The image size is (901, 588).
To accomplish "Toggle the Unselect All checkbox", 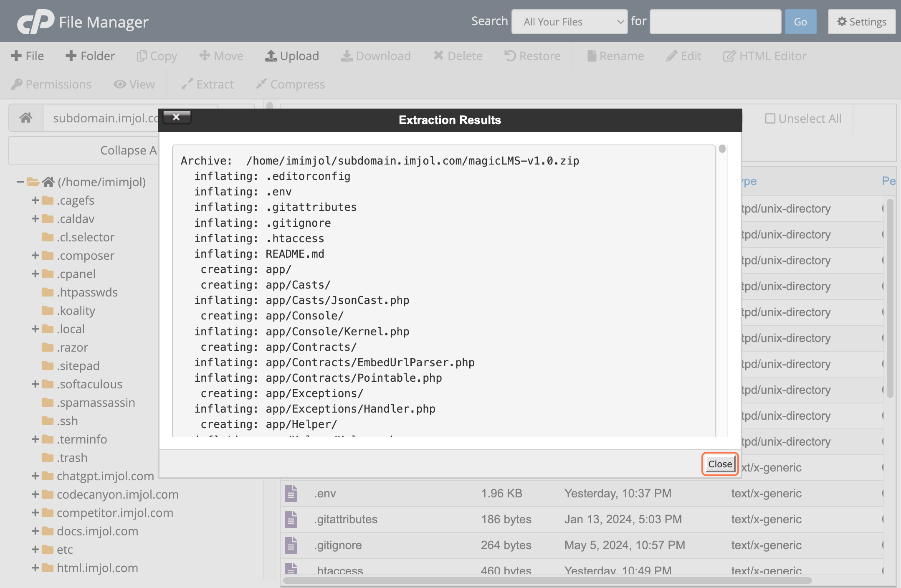I will pyautogui.click(x=770, y=119).
